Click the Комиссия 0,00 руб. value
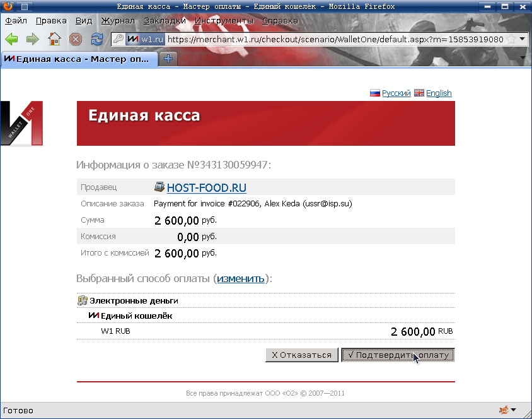This screenshot has width=532, height=419. [197, 237]
